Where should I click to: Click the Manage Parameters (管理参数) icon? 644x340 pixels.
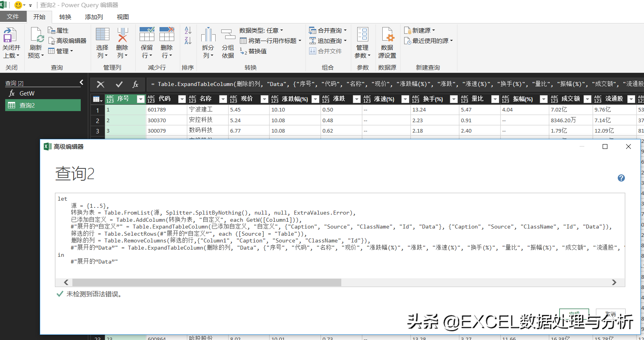(x=362, y=35)
